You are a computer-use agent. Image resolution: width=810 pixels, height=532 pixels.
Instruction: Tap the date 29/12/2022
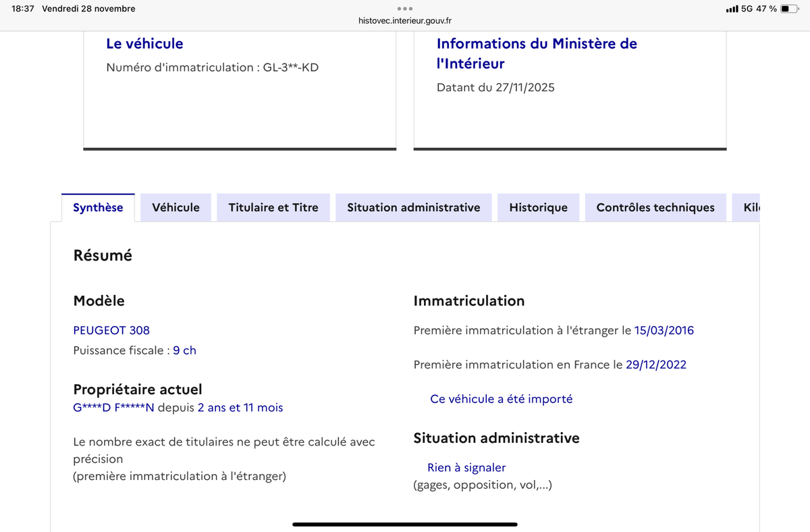pos(656,365)
